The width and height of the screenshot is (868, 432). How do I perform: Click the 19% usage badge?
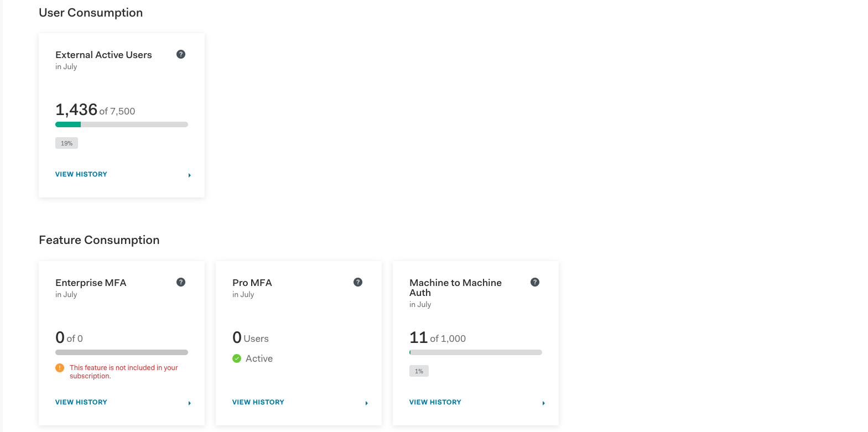point(66,143)
